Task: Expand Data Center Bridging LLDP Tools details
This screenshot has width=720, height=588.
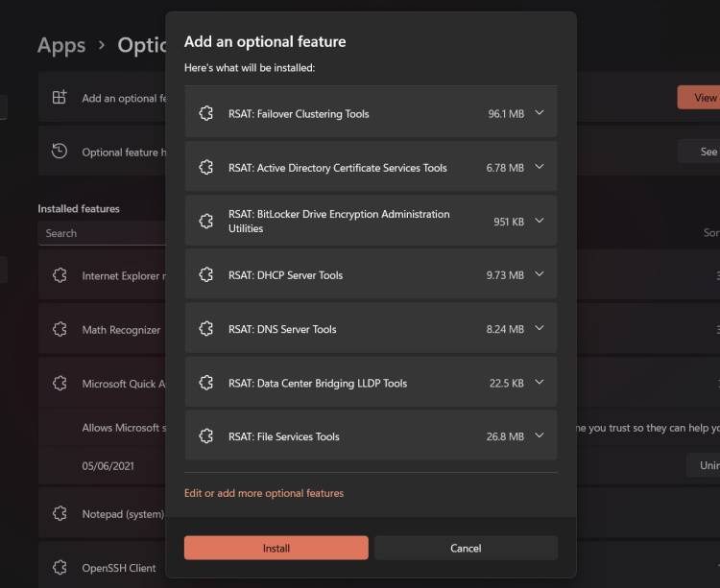Action: [540, 382]
